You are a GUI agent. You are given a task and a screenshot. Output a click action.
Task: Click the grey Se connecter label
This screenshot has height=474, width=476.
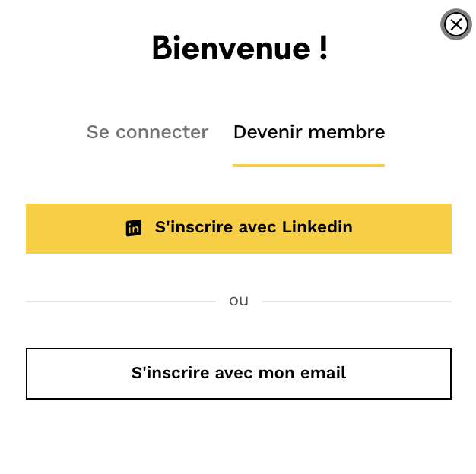click(x=148, y=132)
